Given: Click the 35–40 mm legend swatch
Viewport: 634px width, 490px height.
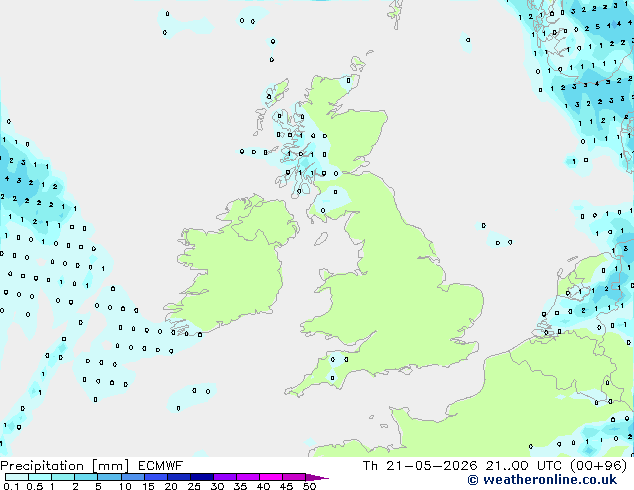Looking at the screenshot, I should point(248,477).
